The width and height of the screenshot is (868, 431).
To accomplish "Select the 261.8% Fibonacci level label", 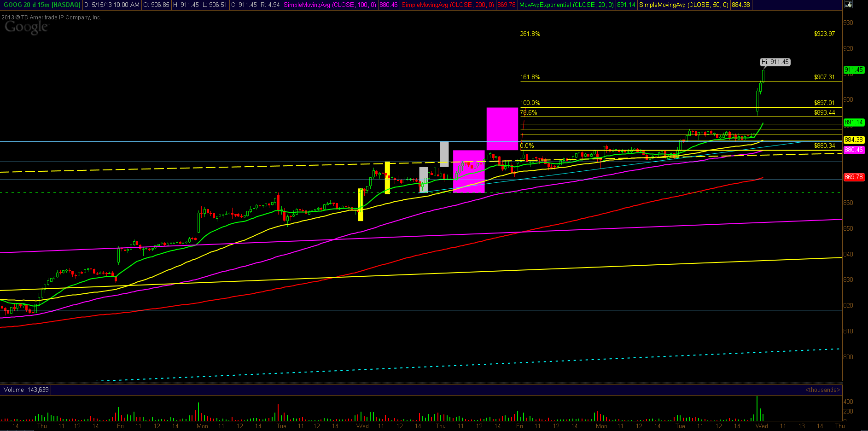I will pyautogui.click(x=530, y=34).
